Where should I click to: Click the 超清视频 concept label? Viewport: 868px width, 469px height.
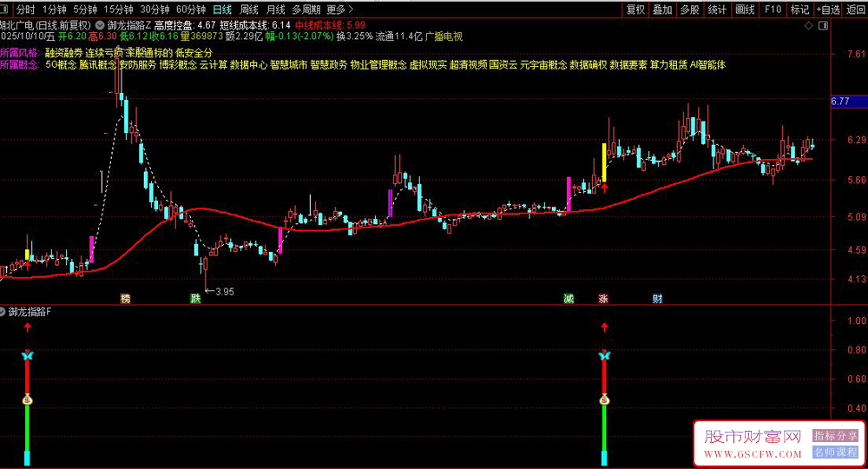469,65
